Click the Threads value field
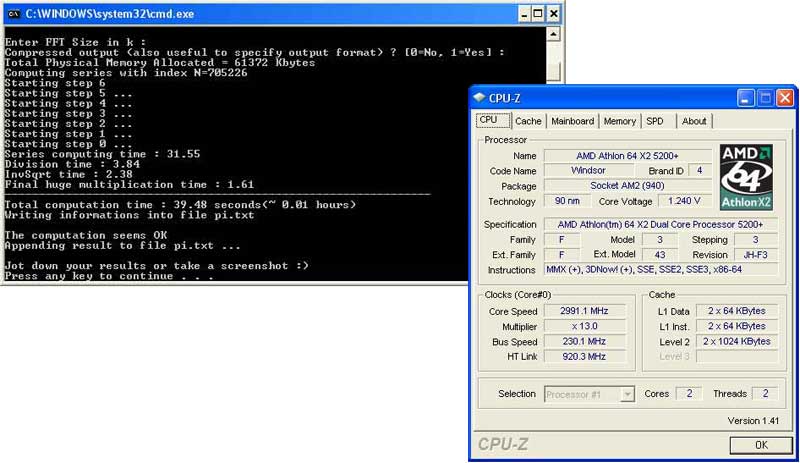 [x=765, y=394]
